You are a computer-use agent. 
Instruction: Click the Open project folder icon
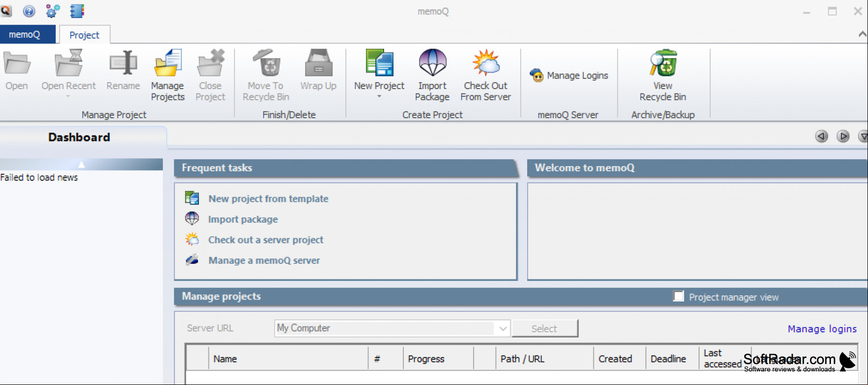click(17, 64)
